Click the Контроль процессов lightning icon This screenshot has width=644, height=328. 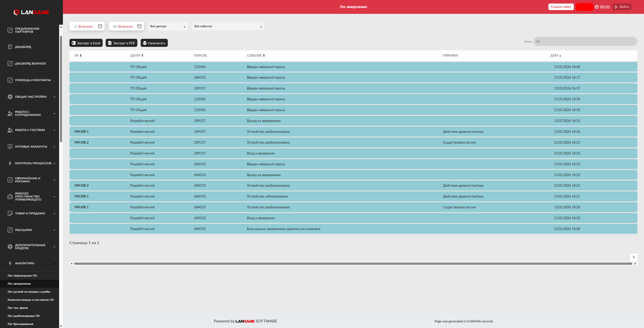(x=10, y=163)
